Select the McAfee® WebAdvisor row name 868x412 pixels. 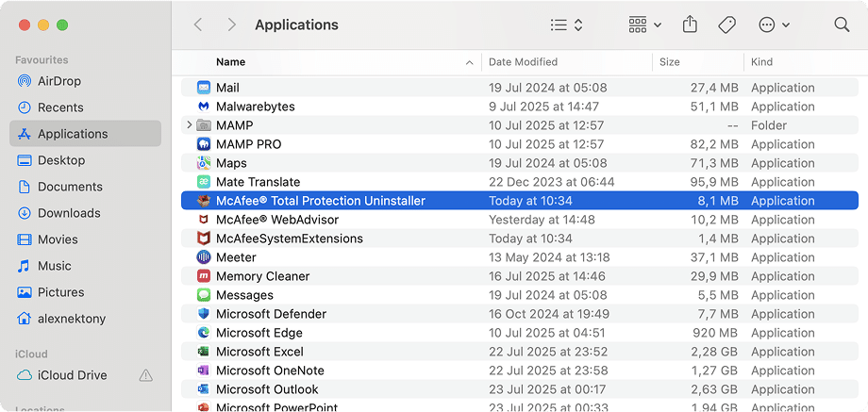tap(277, 220)
